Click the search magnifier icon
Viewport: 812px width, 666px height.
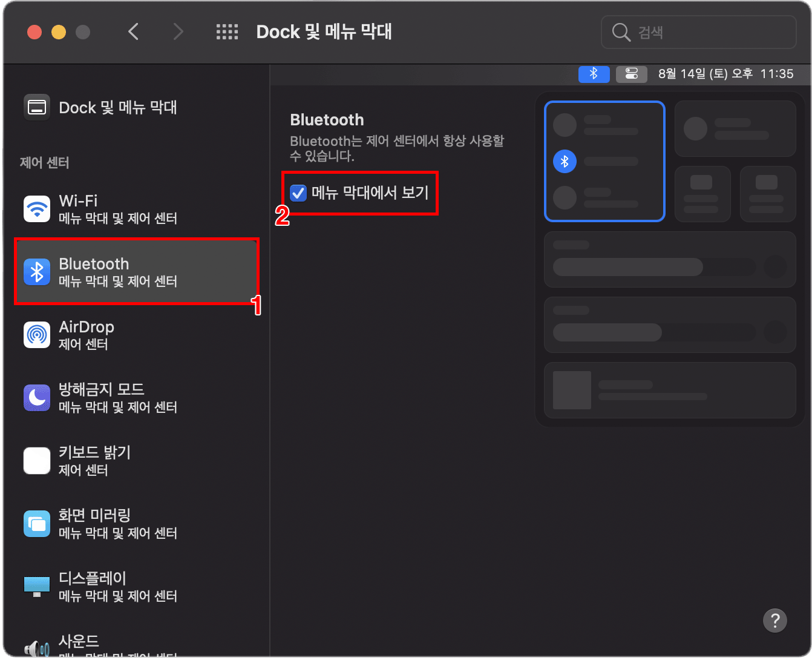(621, 32)
